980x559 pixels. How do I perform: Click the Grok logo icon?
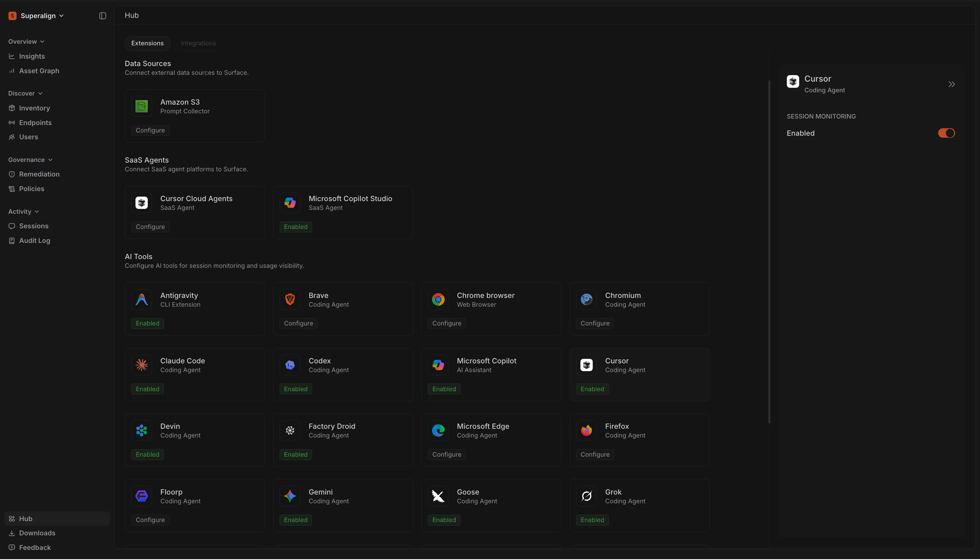[x=587, y=496]
